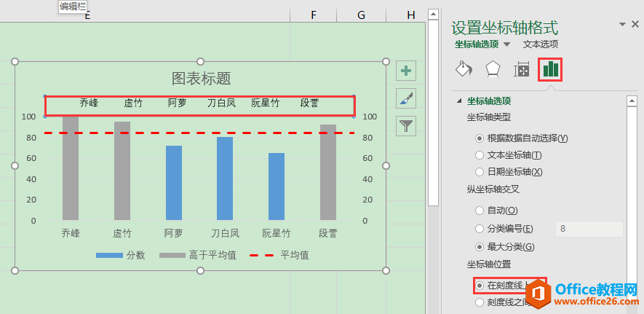
Task: Open the task pane options dropdown arrow
Action: (x=623, y=24)
